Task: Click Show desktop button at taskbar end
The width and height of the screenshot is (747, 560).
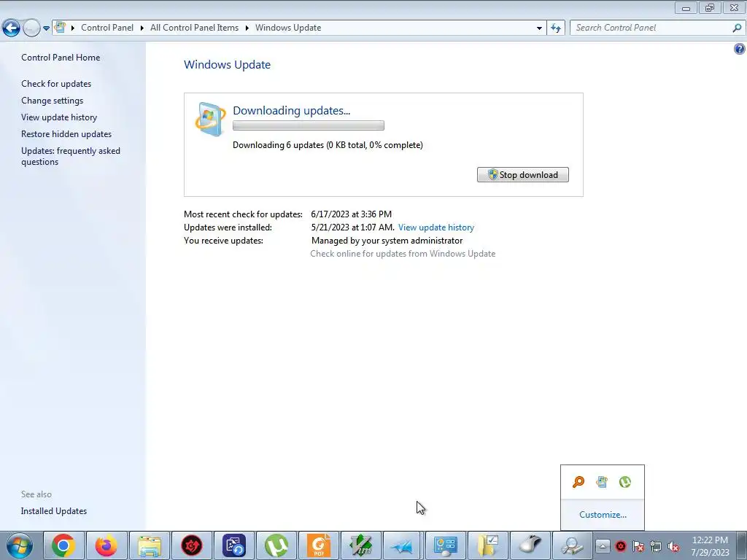Action: (742, 545)
